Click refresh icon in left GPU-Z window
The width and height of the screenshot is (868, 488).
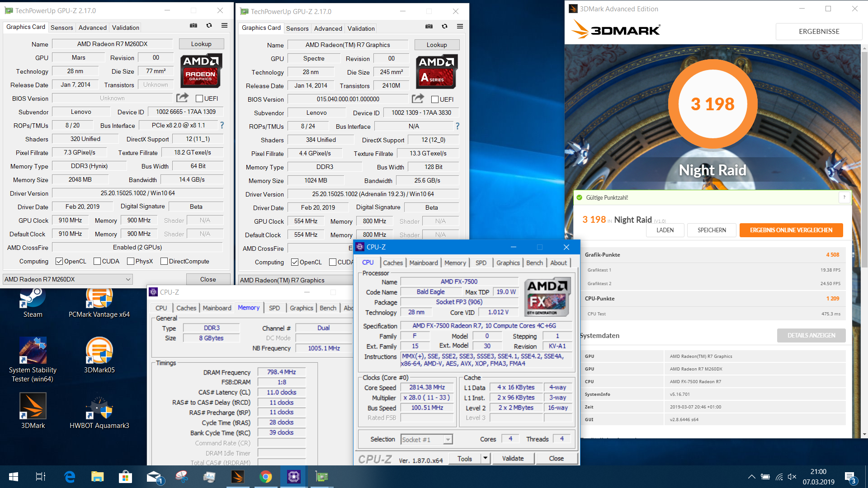209,26
